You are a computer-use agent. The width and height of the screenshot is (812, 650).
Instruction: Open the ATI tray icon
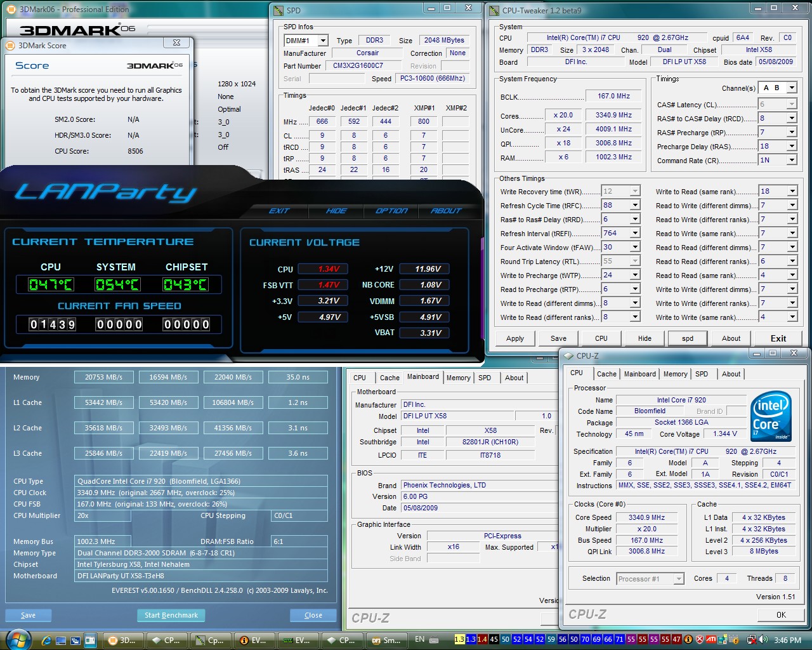point(711,640)
